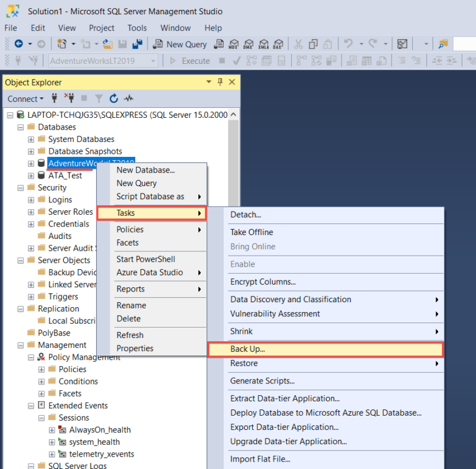Select the system_health session item

click(94, 442)
